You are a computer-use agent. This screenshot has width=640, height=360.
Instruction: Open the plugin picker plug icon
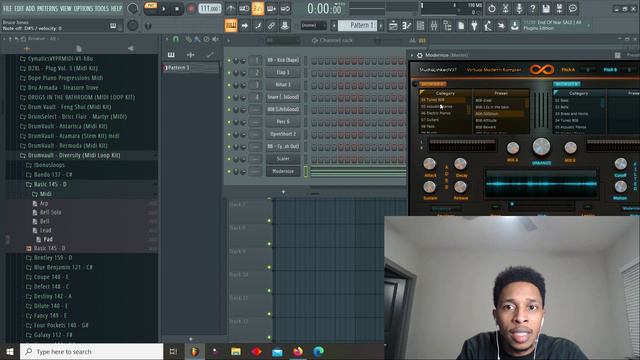(474, 26)
